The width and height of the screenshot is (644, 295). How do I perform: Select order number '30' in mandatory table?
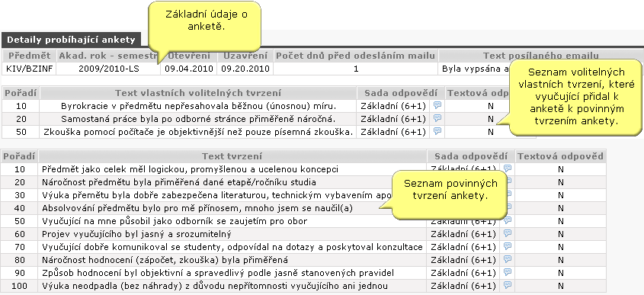(x=19, y=195)
